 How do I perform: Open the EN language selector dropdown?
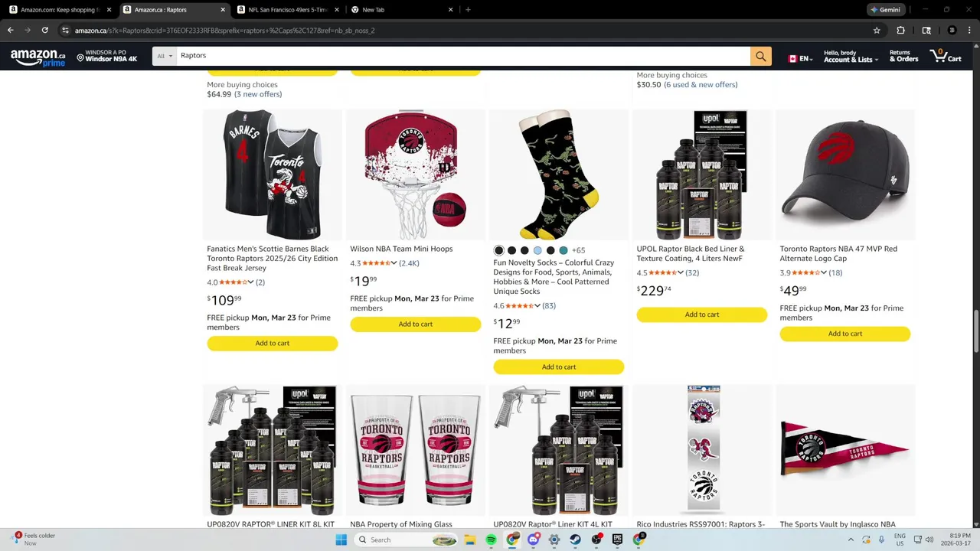tap(800, 58)
